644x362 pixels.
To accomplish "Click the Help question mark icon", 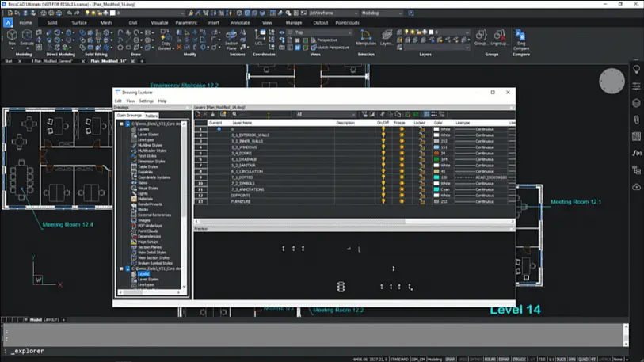I will [410, 13].
